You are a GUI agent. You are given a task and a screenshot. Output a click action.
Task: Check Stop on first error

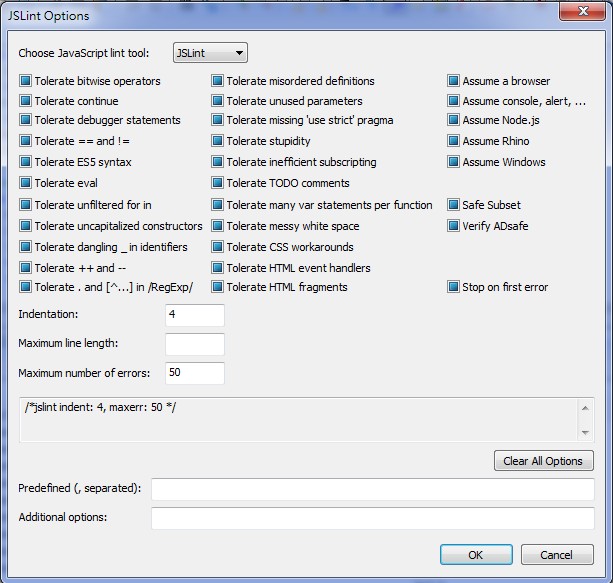[453, 287]
